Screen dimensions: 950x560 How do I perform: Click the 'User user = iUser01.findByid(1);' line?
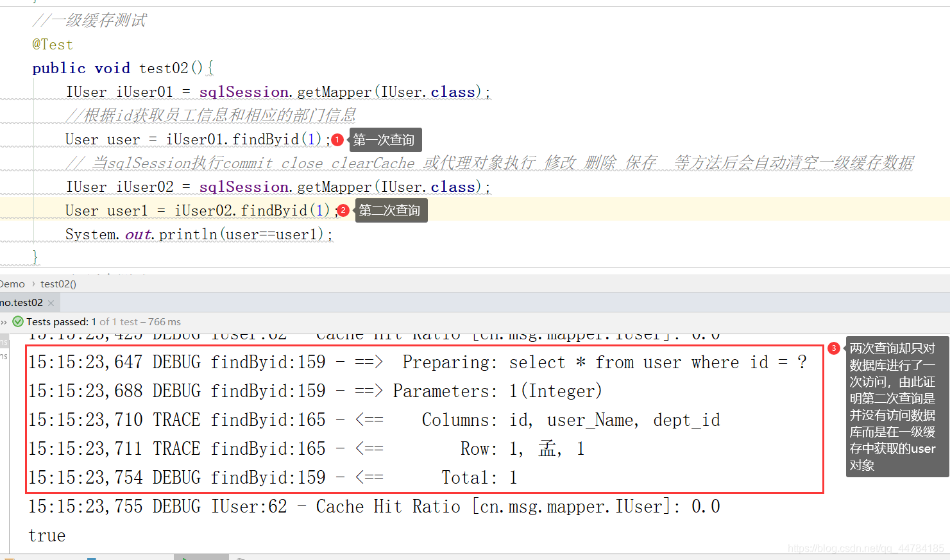tap(198, 139)
